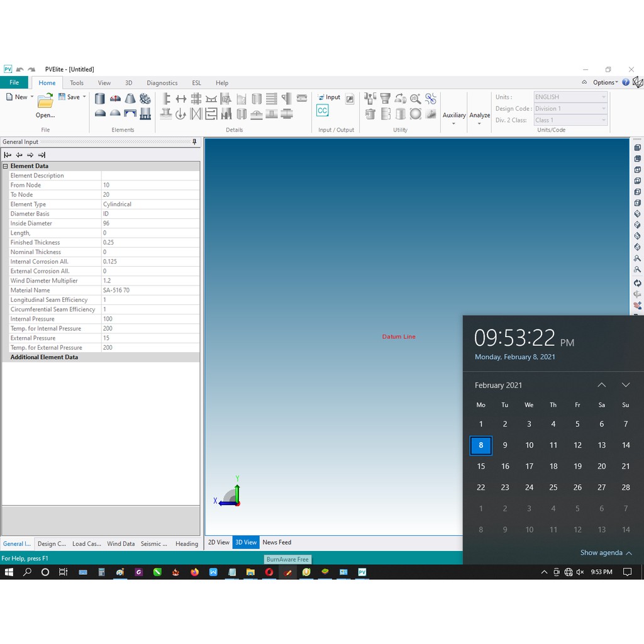The image size is (644, 644).
Task: Edit the Inside Diameter value field
Action: [x=150, y=223]
